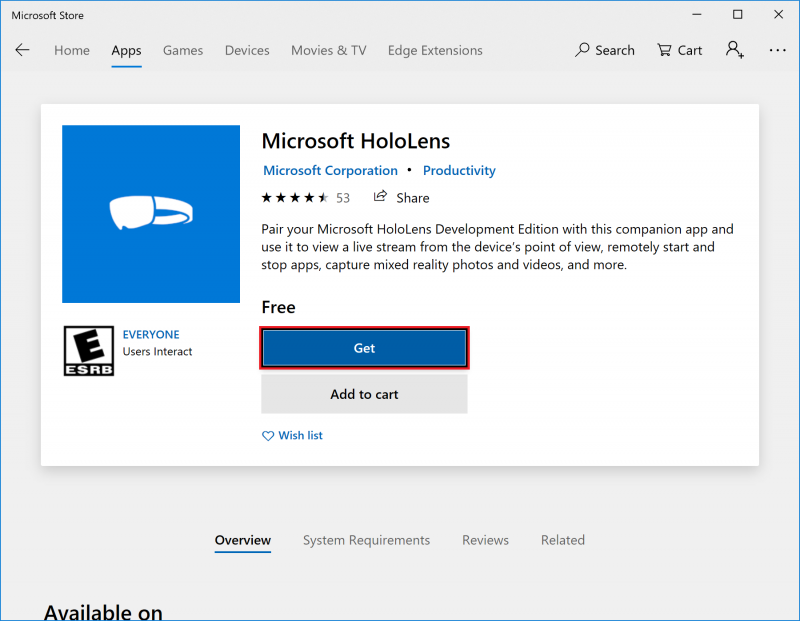800x621 pixels.
Task: Open the three-dot more options menu
Action: (778, 50)
